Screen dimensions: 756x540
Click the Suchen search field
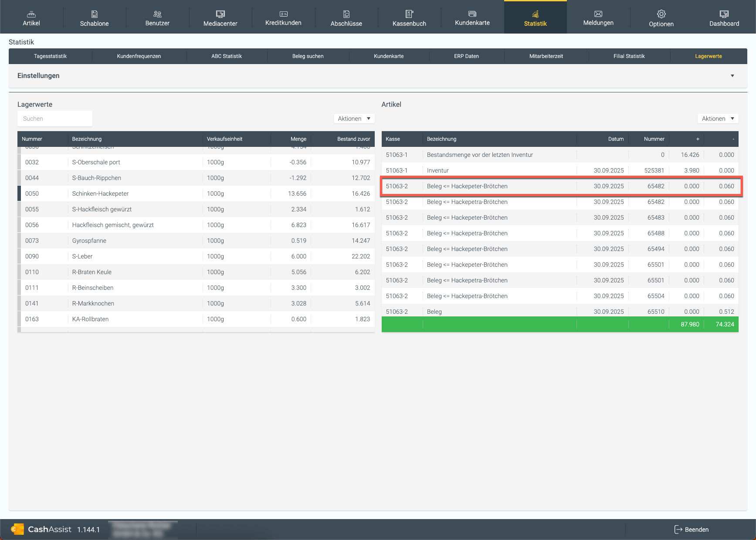point(55,119)
